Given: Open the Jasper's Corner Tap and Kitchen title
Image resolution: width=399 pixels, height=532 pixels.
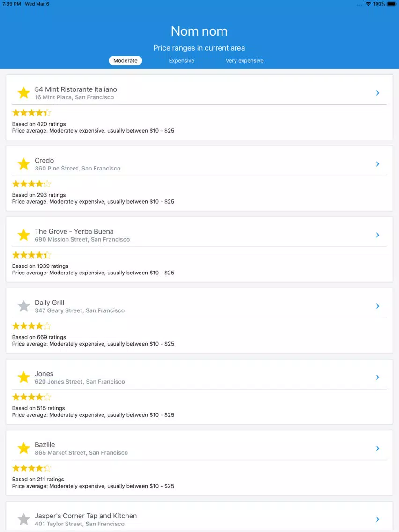Looking at the screenshot, I should [x=86, y=516].
